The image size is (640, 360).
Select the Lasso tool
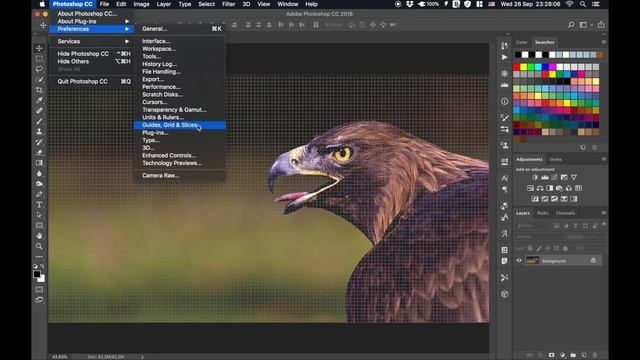click(39, 69)
